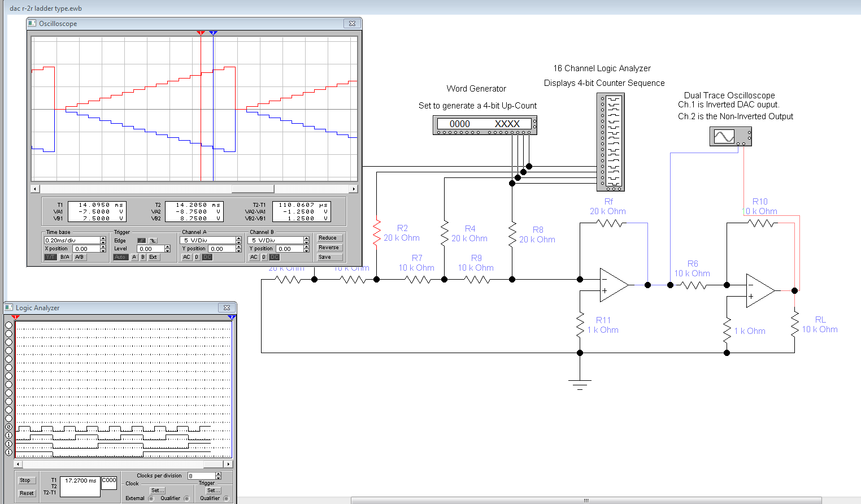Select Y/T display mode

tap(51, 257)
